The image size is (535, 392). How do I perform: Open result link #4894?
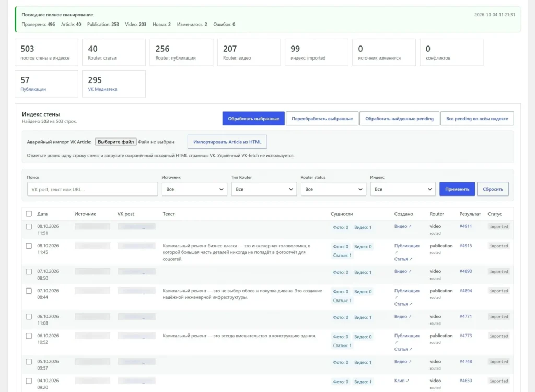pyautogui.click(x=466, y=291)
